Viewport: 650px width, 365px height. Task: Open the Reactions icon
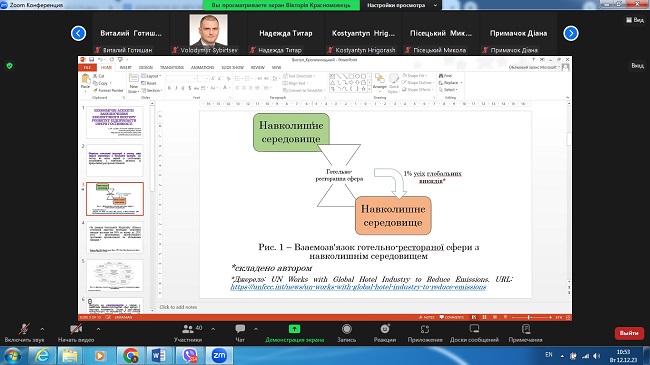(x=385, y=329)
